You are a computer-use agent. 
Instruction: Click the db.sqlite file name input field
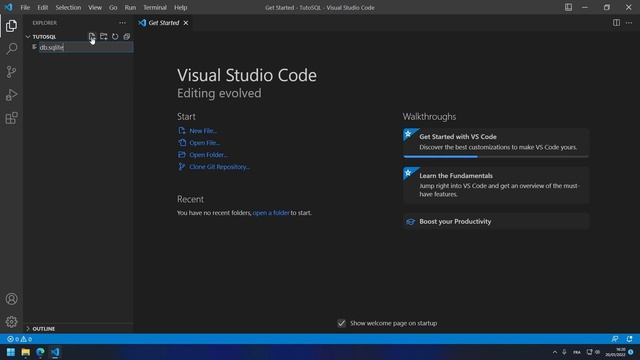click(x=86, y=47)
